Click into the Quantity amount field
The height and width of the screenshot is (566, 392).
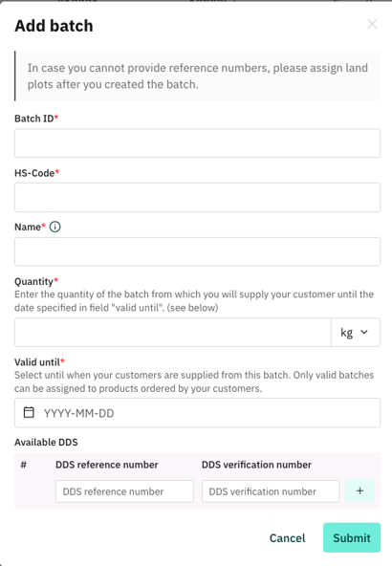coord(173,333)
